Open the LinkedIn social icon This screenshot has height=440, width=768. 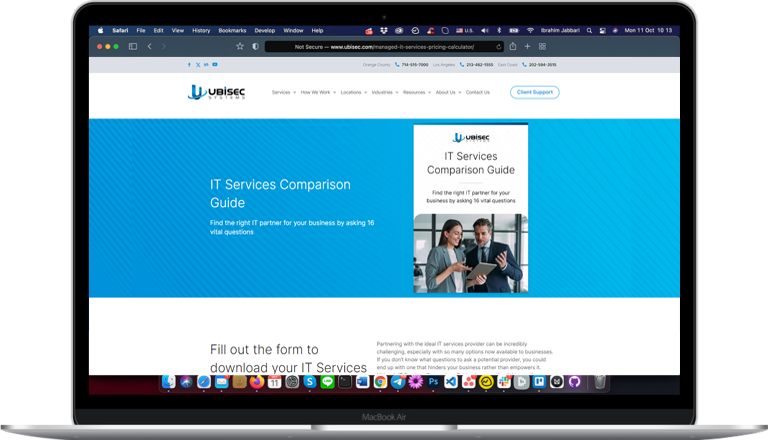206,65
